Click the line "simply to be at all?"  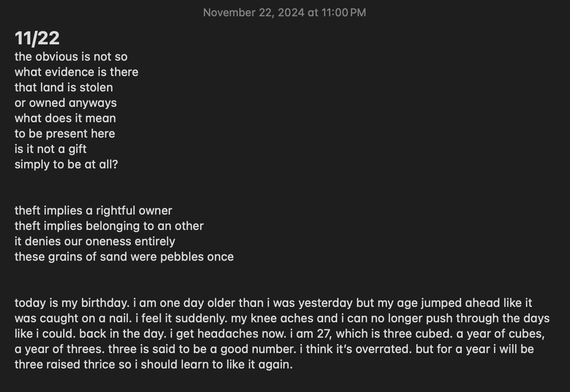[66, 164]
